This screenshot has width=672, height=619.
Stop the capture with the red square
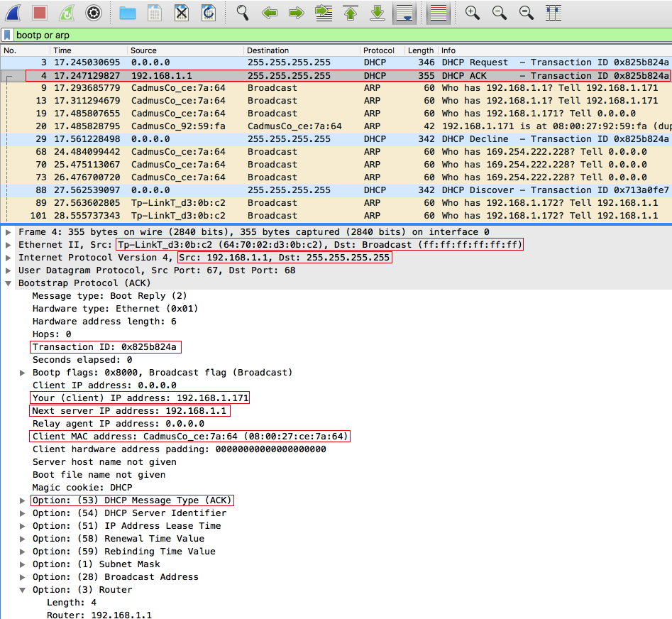[x=40, y=13]
